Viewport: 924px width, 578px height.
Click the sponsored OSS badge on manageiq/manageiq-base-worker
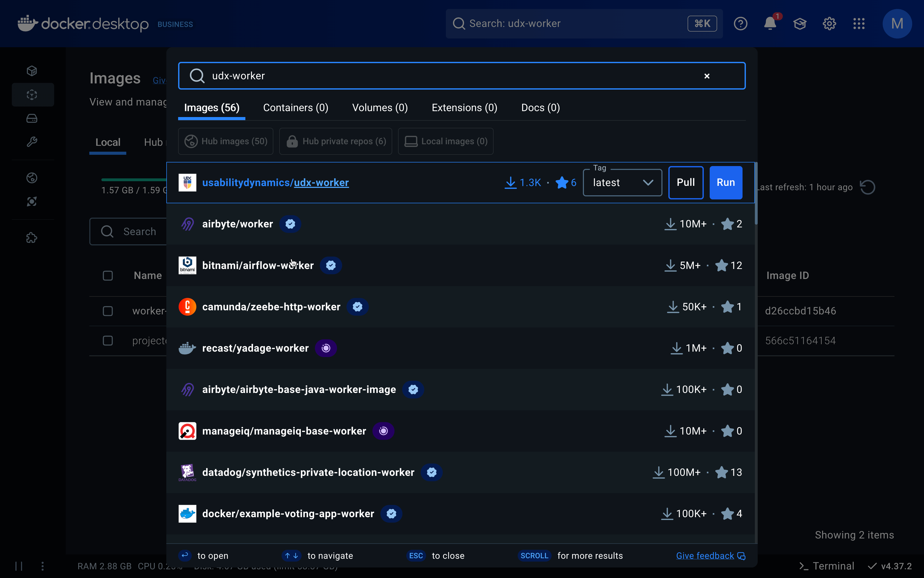pos(383,431)
